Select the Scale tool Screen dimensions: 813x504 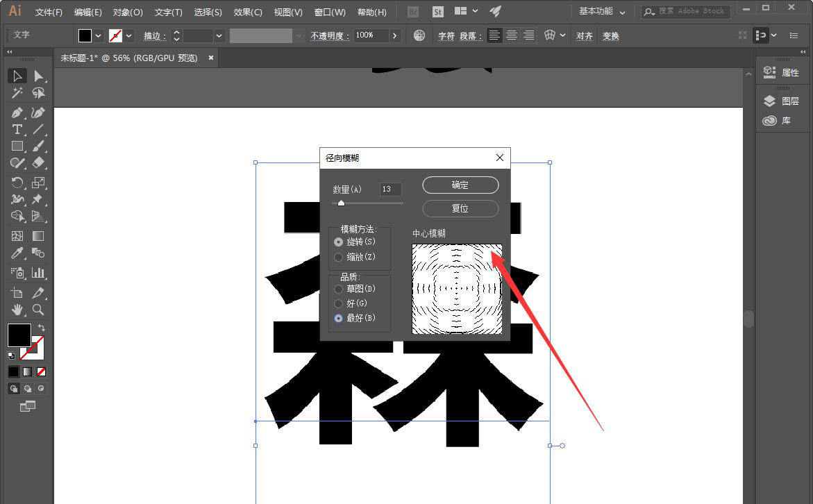[x=38, y=183]
